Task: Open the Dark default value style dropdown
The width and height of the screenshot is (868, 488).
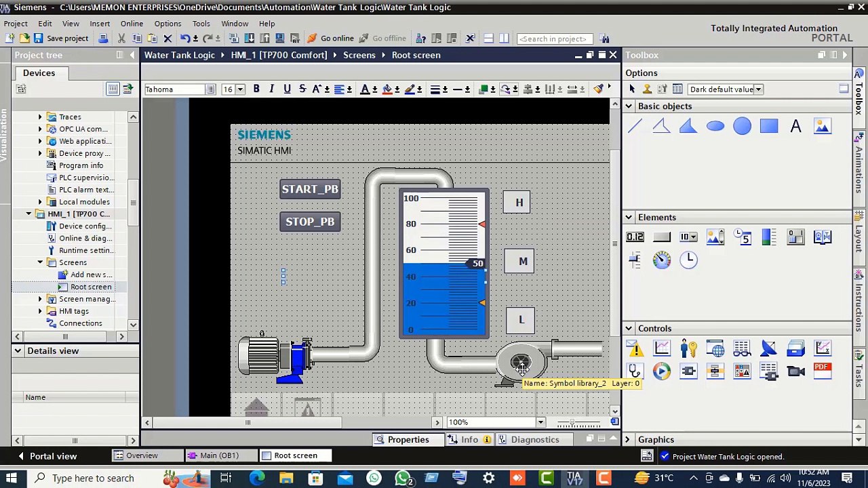Action: (758, 89)
